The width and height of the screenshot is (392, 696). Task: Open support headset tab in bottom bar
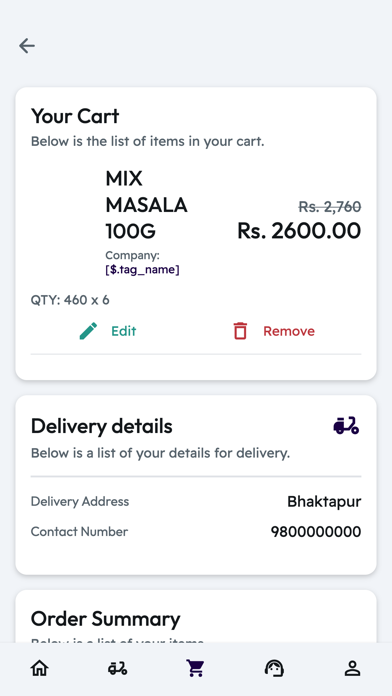tap(274, 668)
